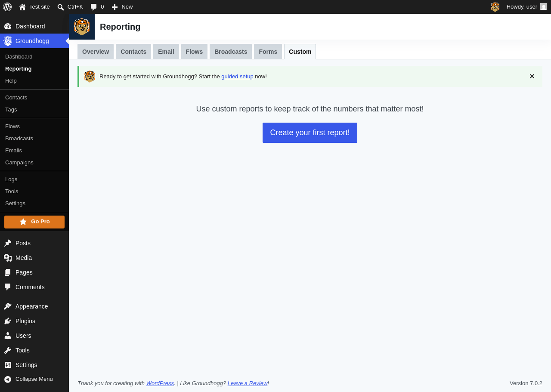Click the Media icon in sidebar

point(8,258)
